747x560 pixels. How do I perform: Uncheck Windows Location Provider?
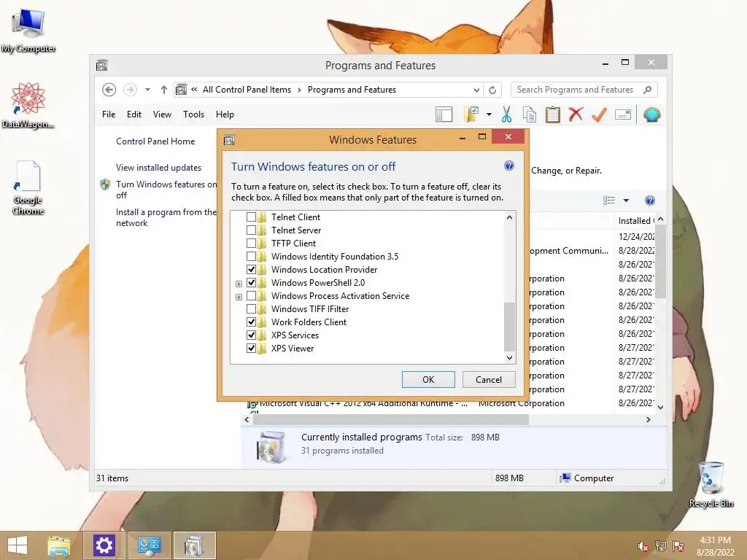[251, 270]
